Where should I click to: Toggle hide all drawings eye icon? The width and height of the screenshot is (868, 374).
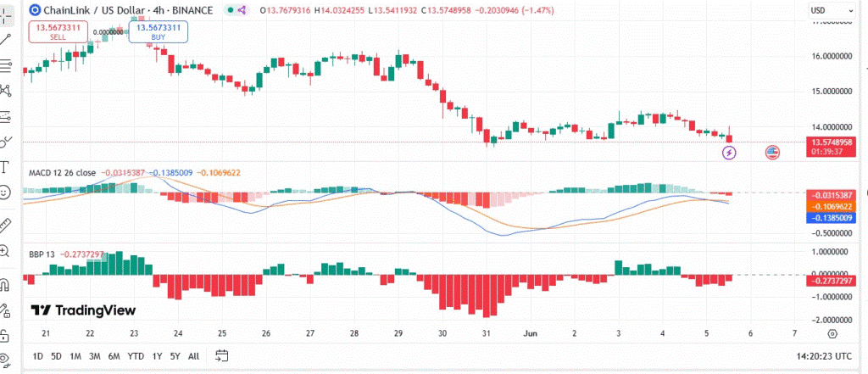[5, 359]
